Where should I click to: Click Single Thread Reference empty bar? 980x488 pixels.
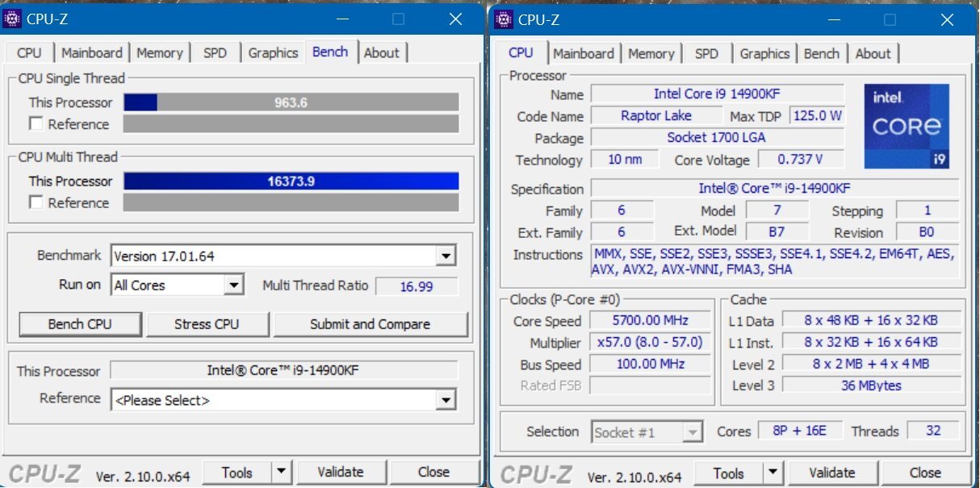(x=291, y=124)
